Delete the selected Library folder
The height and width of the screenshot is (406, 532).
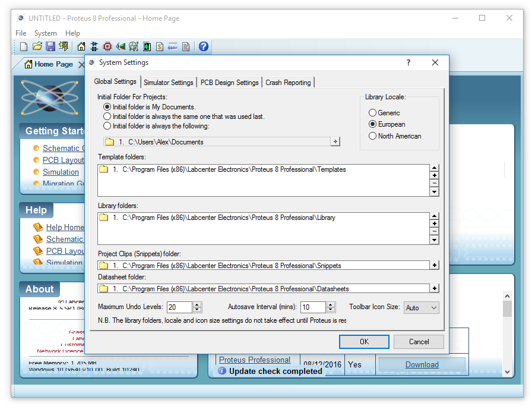click(434, 232)
